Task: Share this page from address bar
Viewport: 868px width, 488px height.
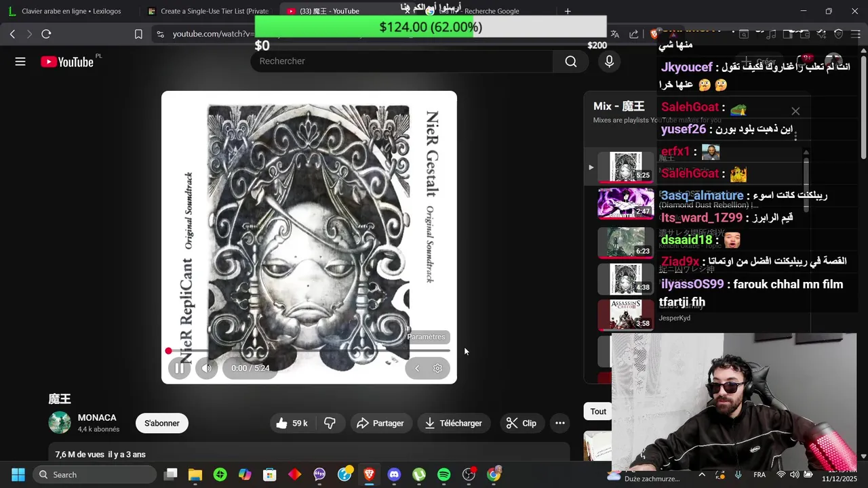Action: pyautogui.click(x=633, y=34)
